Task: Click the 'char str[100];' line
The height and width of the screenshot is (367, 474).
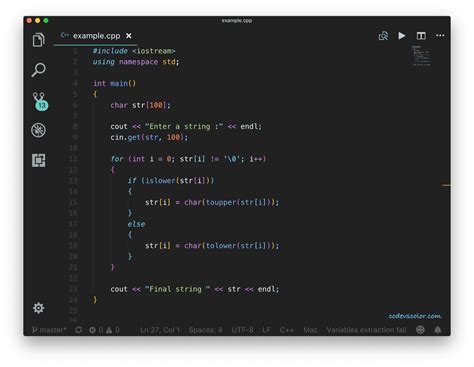Action: tap(140, 105)
